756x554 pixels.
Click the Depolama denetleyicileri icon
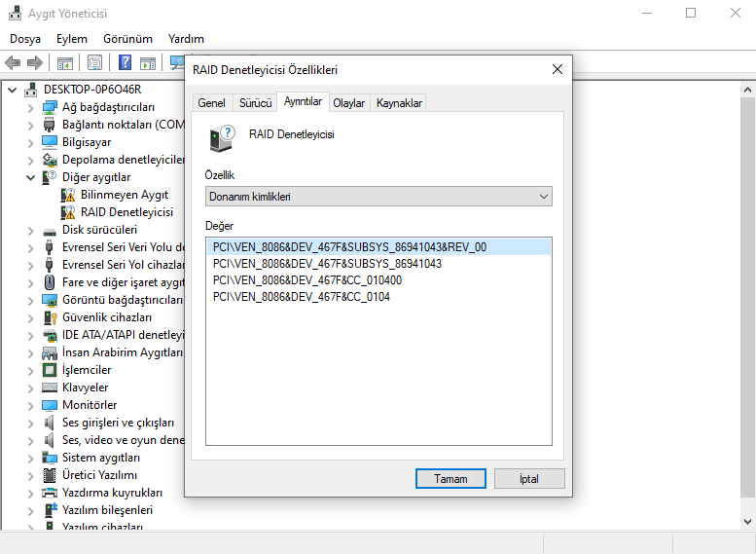pyautogui.click(x=50, y=160)
